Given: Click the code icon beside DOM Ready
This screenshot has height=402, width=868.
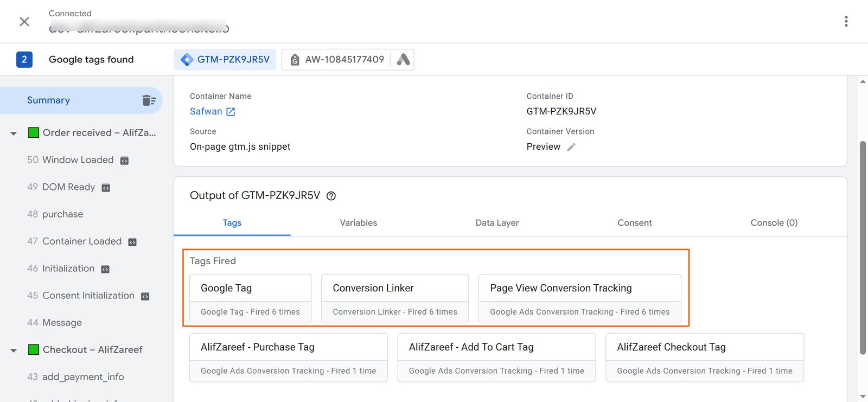Looking at the screenshot, I should point(106,188).
